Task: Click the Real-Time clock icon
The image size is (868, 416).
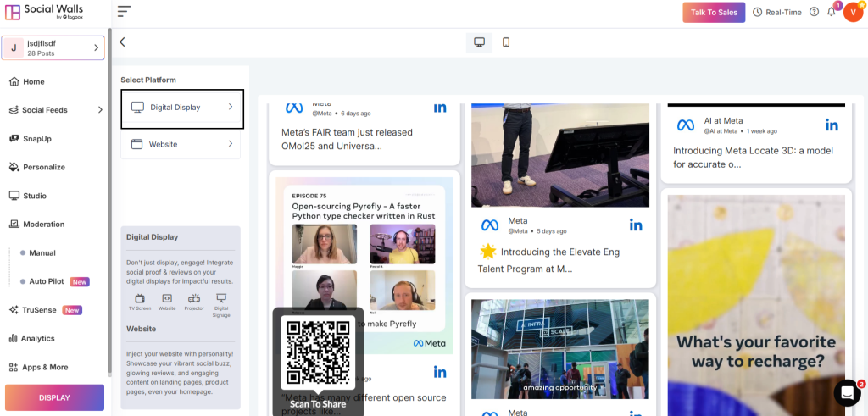Action: [757, 12]
